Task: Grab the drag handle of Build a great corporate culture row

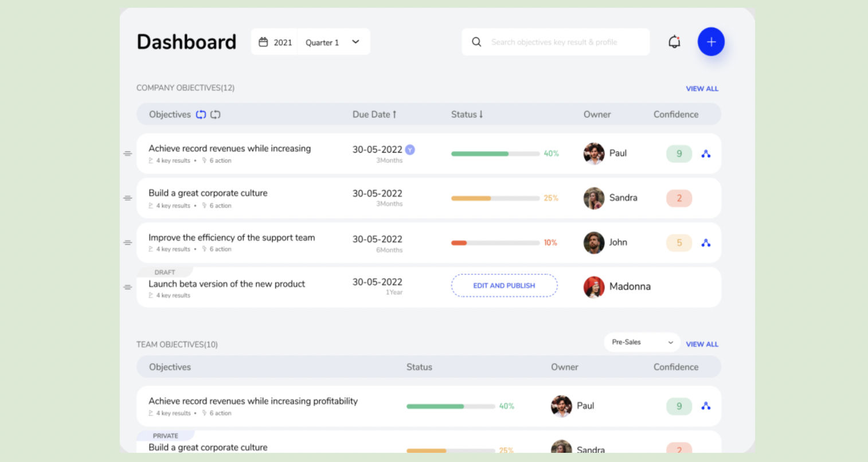Action: click(x=128, y=198)
